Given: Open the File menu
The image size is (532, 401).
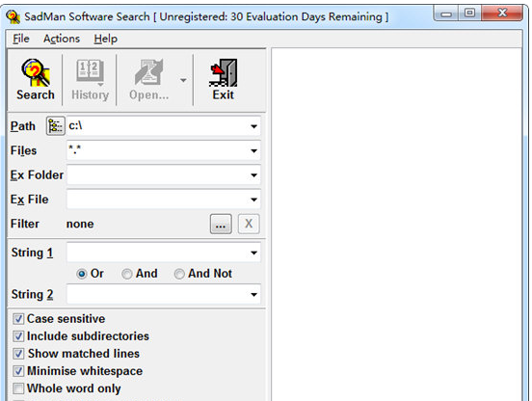Looking at the screenshot, I should tap(21, 39).
